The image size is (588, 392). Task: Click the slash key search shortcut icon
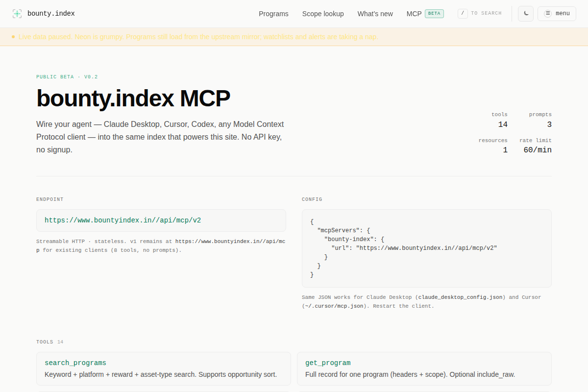click(x=463, y=14)
